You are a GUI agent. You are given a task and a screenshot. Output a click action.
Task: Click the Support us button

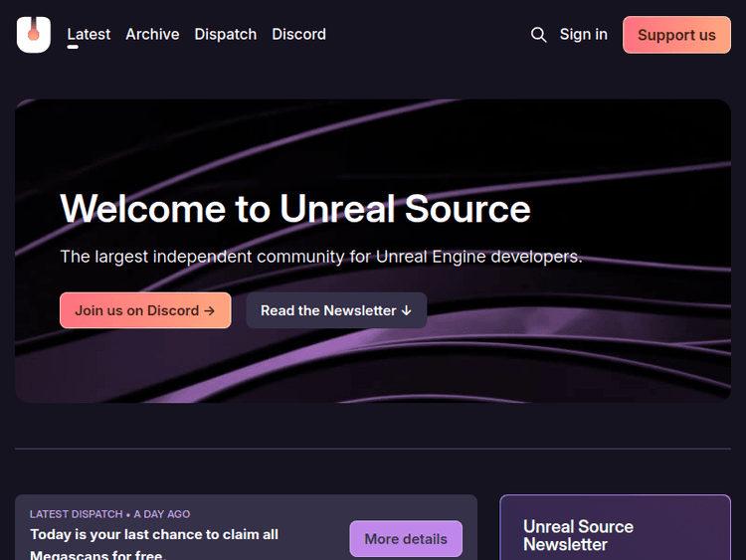coord(676,35)
